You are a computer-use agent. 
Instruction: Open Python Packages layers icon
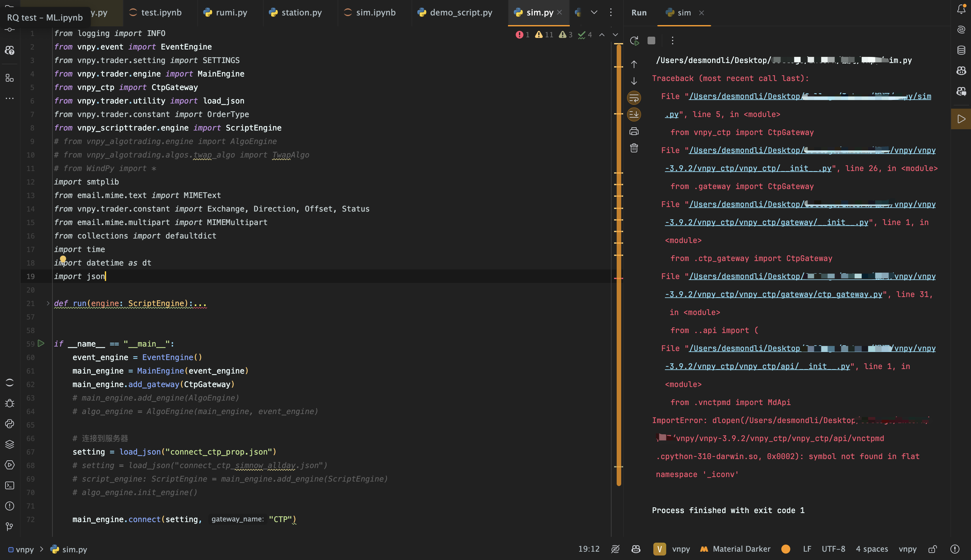tap(10, 444)
